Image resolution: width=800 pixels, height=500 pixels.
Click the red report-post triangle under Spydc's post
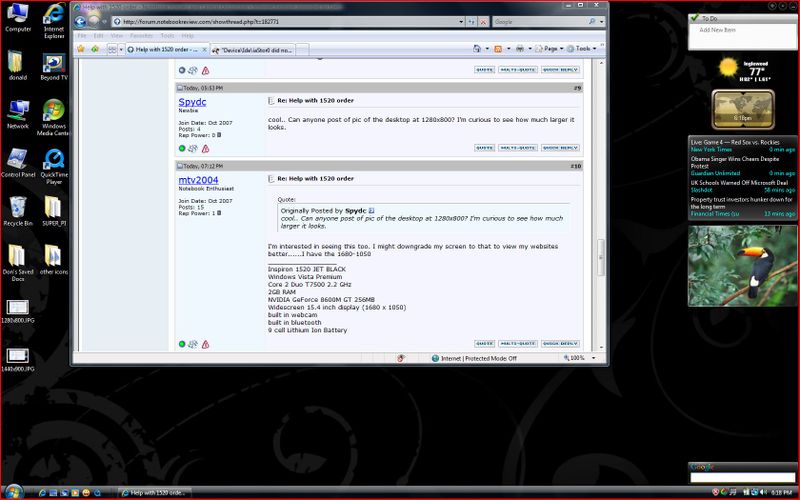[x=205, y=148]
